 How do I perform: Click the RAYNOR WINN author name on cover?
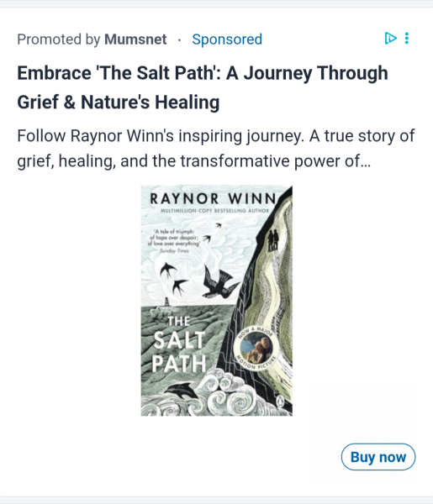click(x=213, y=198)
